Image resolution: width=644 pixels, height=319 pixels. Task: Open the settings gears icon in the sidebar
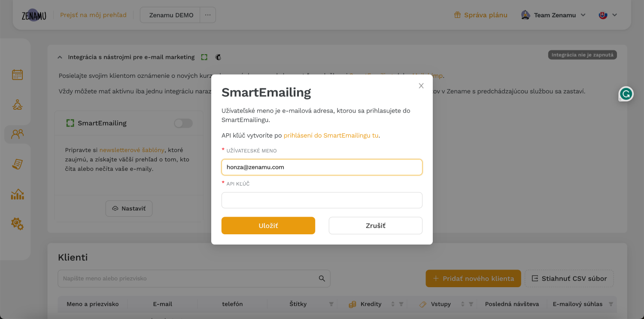(x=17, y=224)
